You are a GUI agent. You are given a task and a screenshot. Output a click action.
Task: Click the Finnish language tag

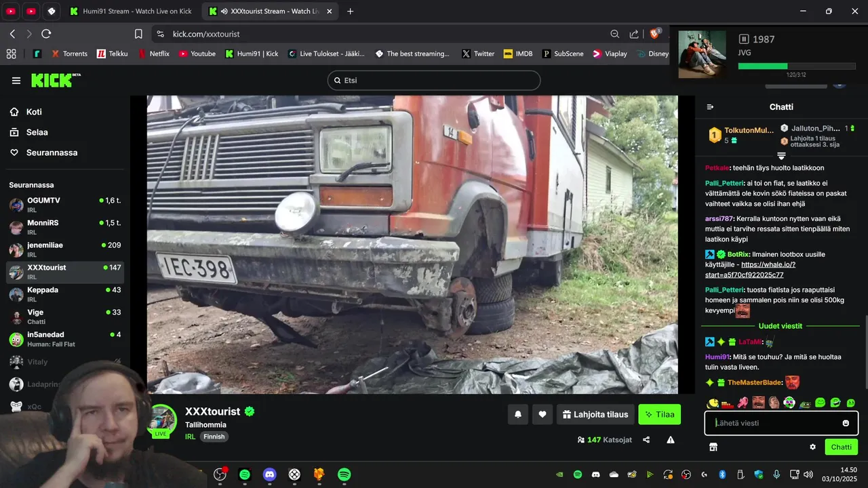pyautogui.click(x=214, y=436)
